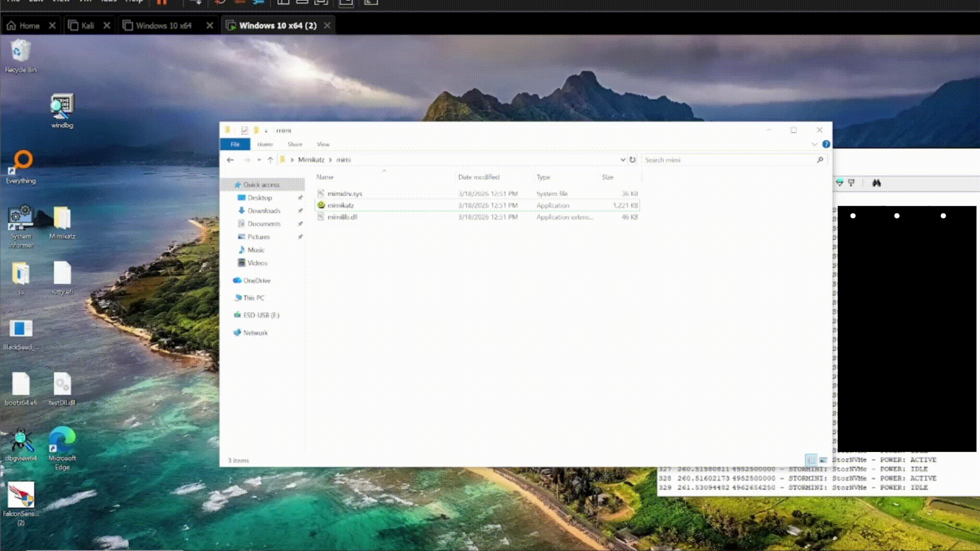Image resolution: width=980 pixels, height=551 pixels.
Task: Open Music in the navigation pane
Action: pos(256,250)
